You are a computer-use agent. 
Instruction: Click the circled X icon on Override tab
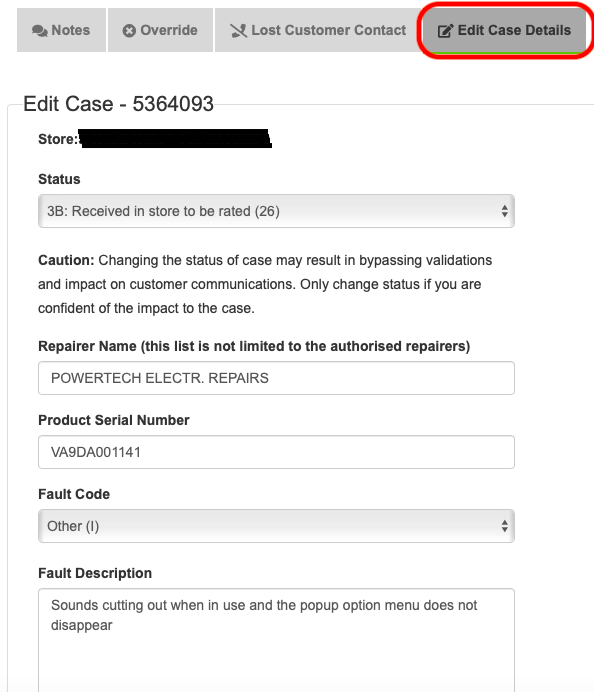pyautogui.click(x=129, y=30)
